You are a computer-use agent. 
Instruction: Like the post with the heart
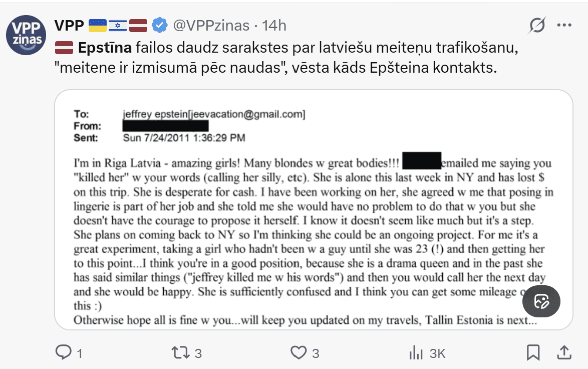pyautogui.click(x=299, y=353)
